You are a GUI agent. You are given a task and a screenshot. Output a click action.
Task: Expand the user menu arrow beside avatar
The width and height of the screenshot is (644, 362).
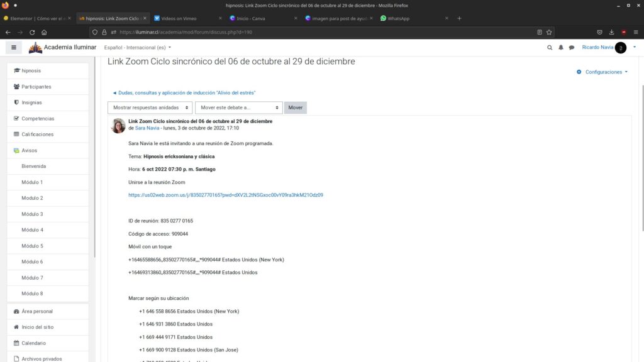tap(635, 47)
